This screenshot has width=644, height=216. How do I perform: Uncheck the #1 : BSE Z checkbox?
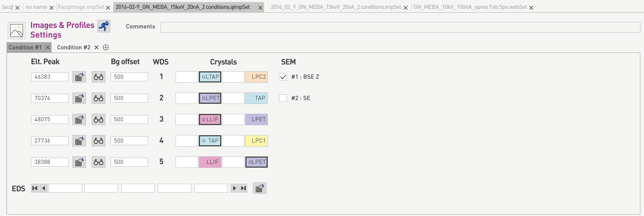283,77
